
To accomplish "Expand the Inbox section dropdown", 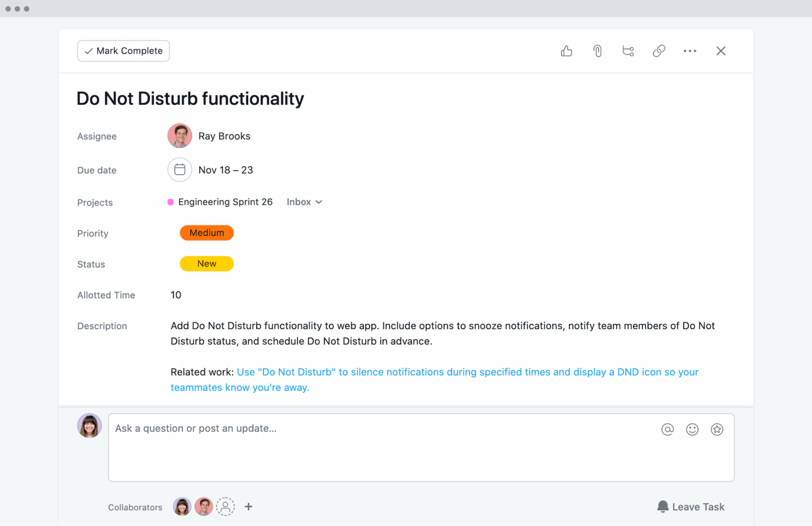I will [x=304, y=202].
